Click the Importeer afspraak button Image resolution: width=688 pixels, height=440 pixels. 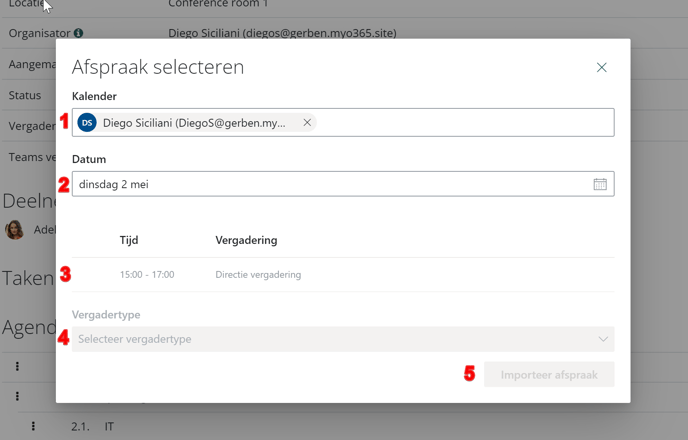coord(549,375)
